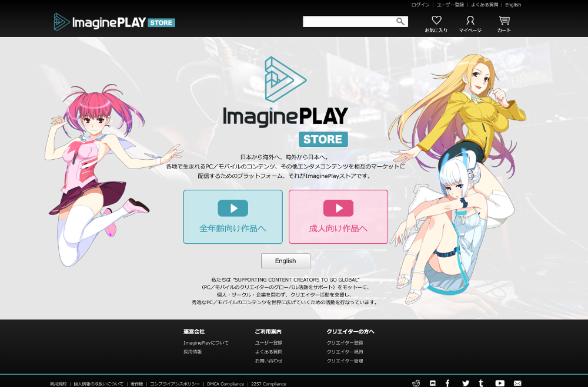Open favorites via heart icon
Viewport: 588px width, 387px height.
(436, 20)
